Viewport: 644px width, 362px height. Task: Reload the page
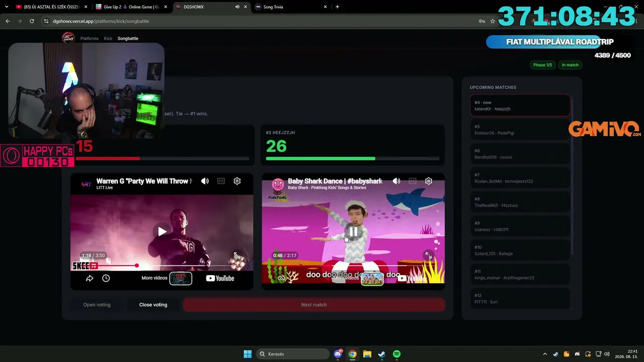[32, 21]
